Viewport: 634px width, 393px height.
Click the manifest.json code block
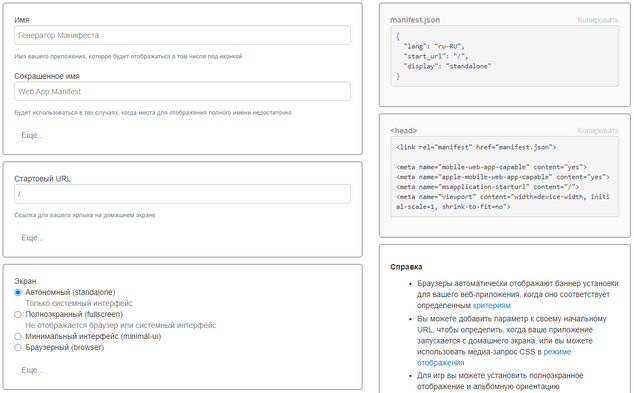click(x=505, y=56)
